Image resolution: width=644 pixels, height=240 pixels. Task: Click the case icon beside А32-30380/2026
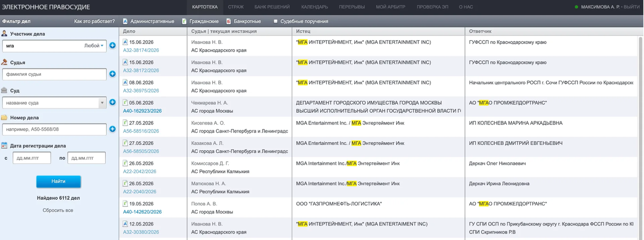125,224
